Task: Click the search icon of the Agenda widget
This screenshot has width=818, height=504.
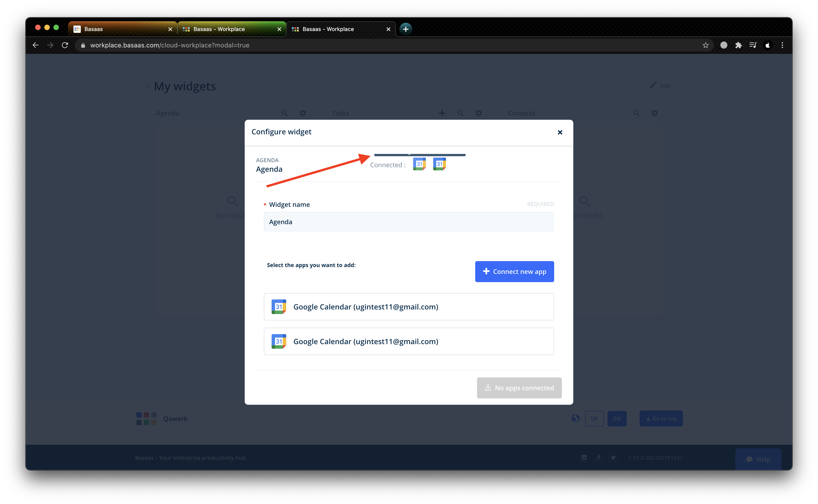Action: [284, 113]
